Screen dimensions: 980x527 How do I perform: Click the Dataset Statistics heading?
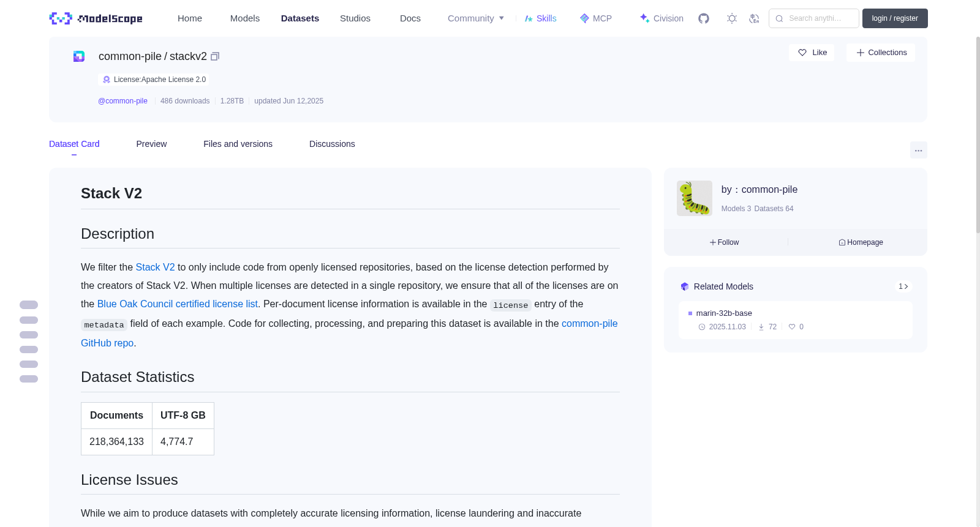138,377
